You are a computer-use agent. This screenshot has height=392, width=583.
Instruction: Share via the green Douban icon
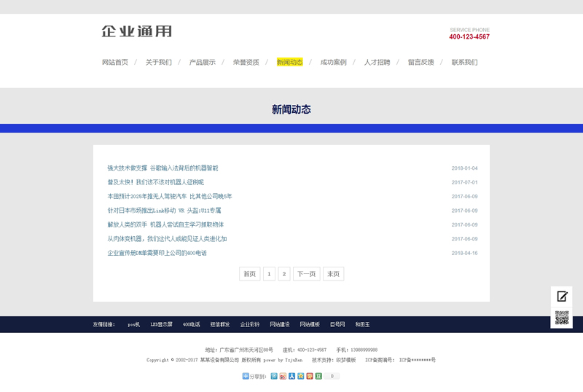[318, 376]
